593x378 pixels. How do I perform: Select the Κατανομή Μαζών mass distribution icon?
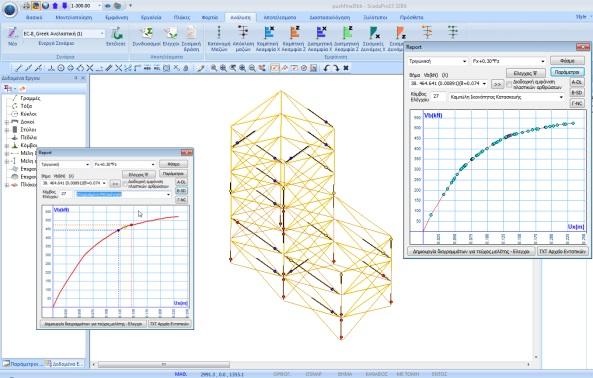coord(219,33)
